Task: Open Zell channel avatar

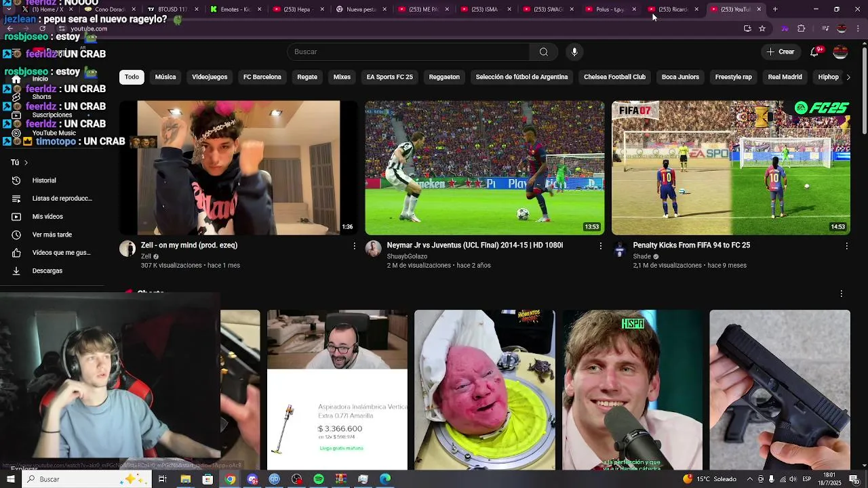Action: coord(127,249)
